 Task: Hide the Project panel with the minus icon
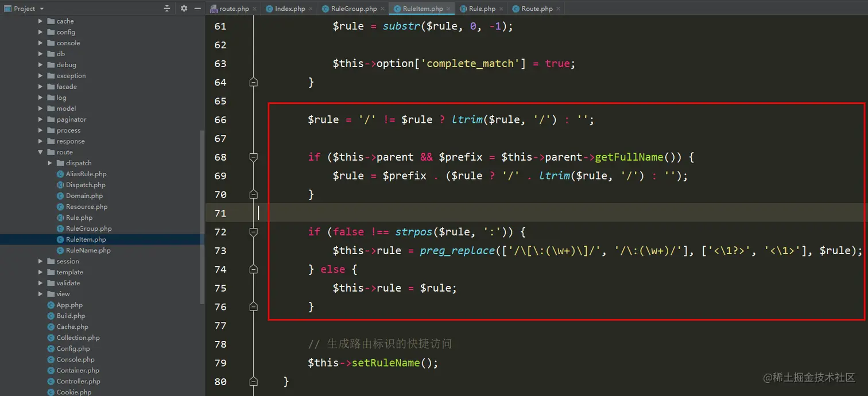point(197,9)
